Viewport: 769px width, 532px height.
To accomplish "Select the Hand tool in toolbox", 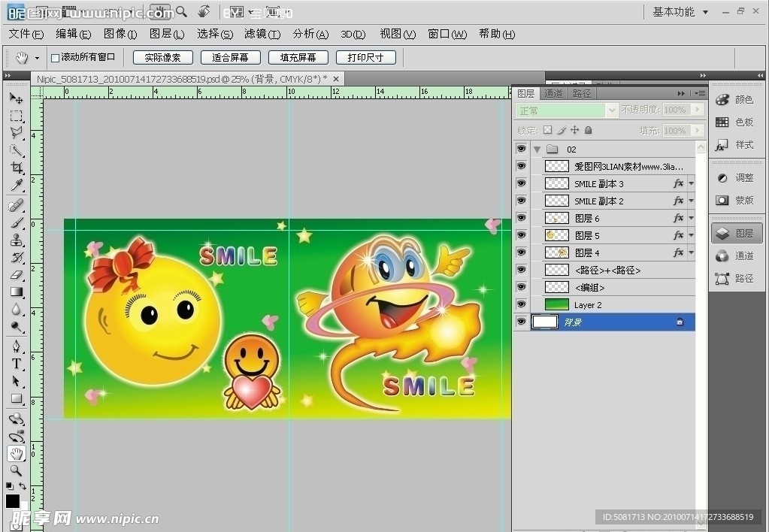I will coord(17,454).
